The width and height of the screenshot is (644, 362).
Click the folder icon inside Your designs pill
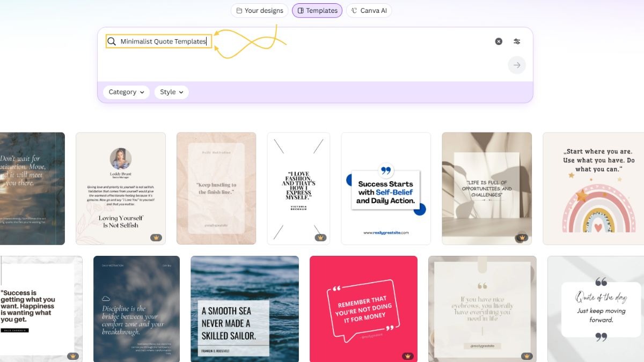(240, 10)
